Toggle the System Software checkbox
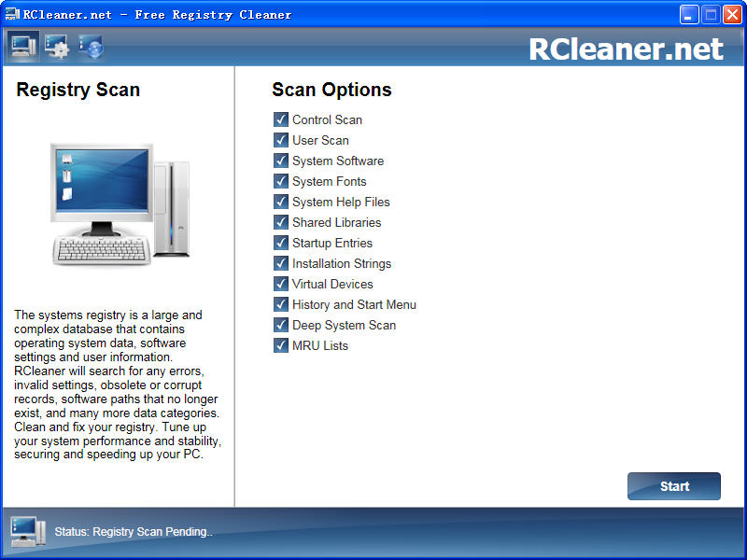The width and height of the screenshot is (747, 560). click(x=280, y=161)
